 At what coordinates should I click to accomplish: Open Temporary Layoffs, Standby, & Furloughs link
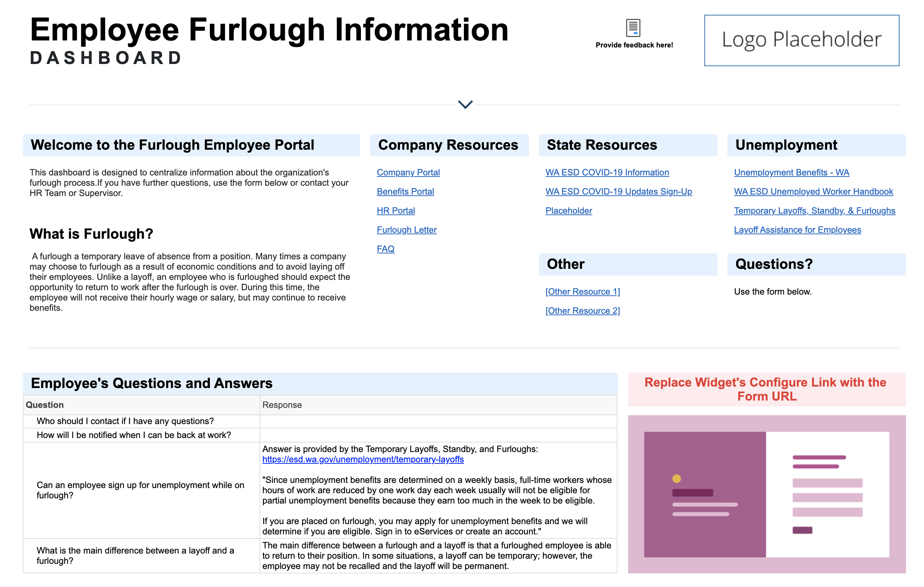pos(814,211)
